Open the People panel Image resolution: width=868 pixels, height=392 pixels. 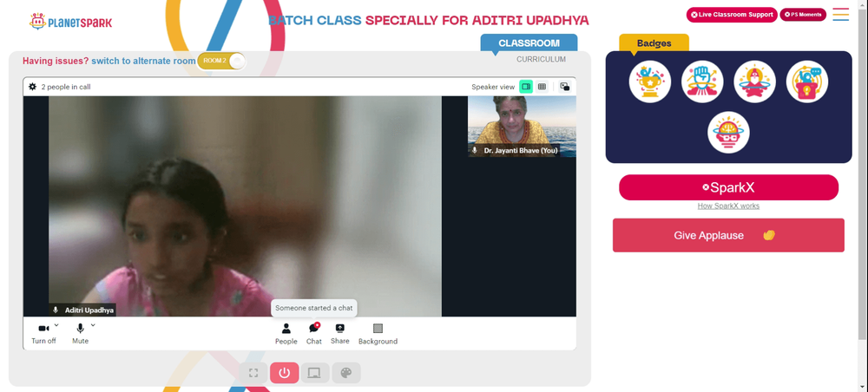coord(286,335)
